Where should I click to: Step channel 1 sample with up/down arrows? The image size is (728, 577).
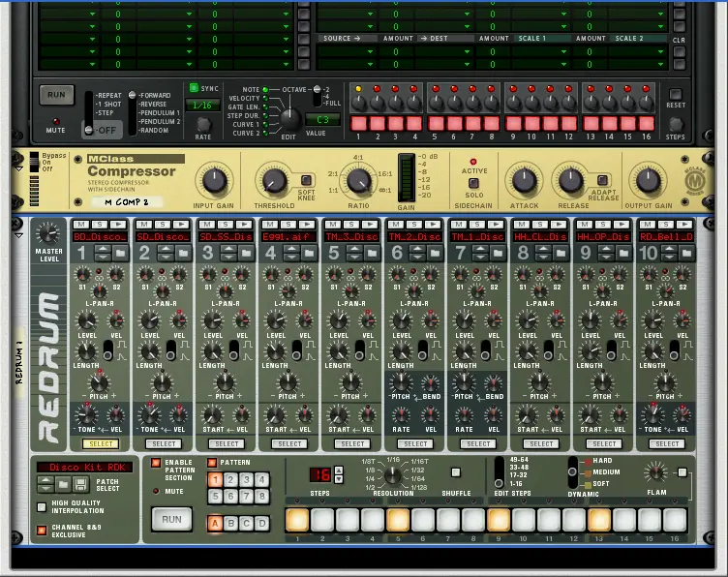(x=103, y=253)
